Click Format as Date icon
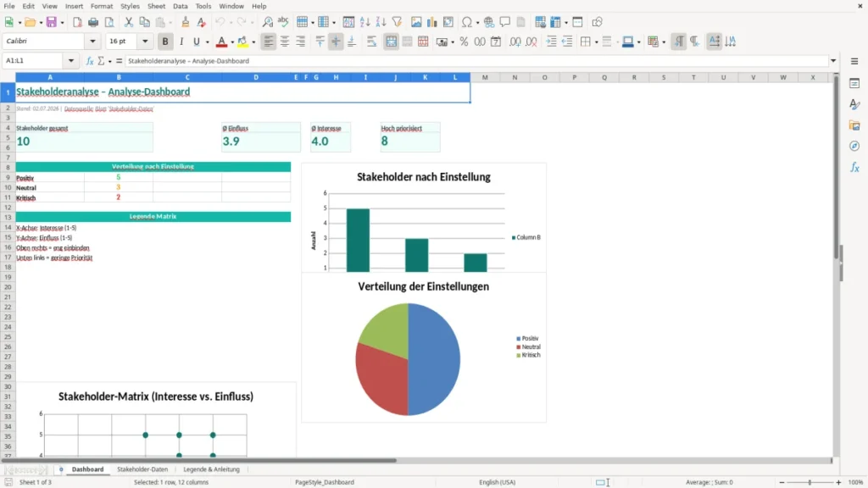The image size is (868, 488). pos(496,42)
